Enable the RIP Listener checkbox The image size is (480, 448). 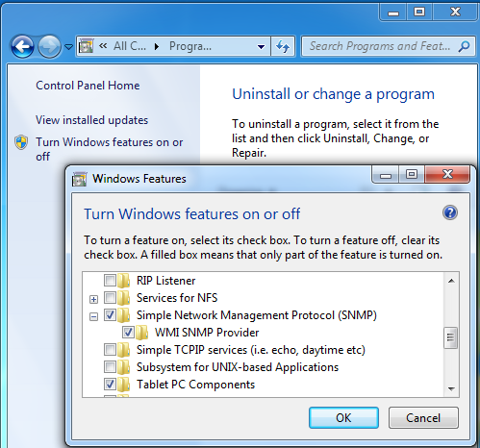point(110,281)
